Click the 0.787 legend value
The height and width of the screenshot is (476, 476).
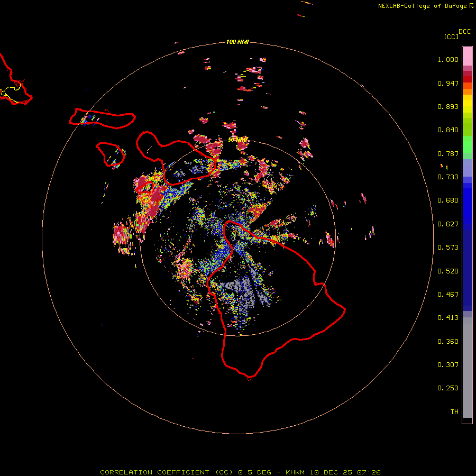[448, 153]
